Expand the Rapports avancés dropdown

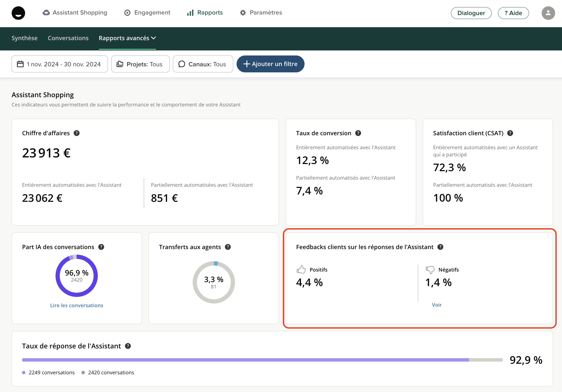127,38
